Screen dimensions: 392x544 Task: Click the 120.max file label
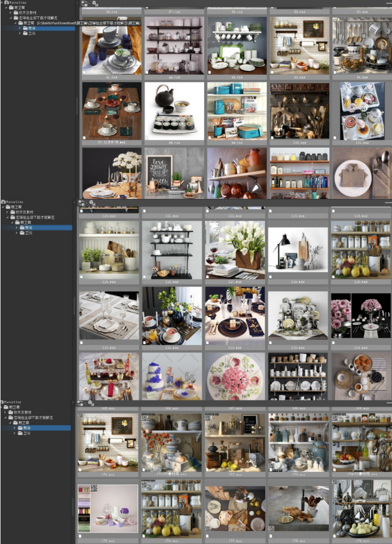coord(109,216)
